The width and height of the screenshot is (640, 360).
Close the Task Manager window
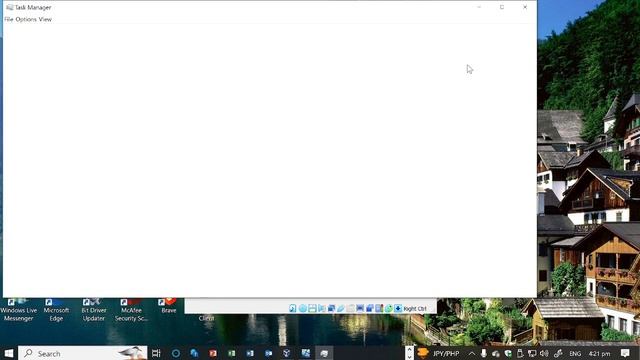coord(525,7)
